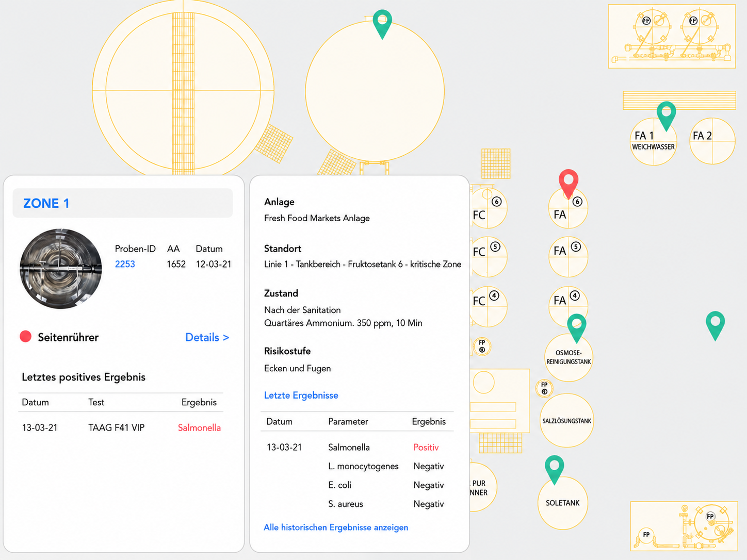Click Ecken und Fugen risk text
Screen dimensions: 747x560
(x=298, y=368)
